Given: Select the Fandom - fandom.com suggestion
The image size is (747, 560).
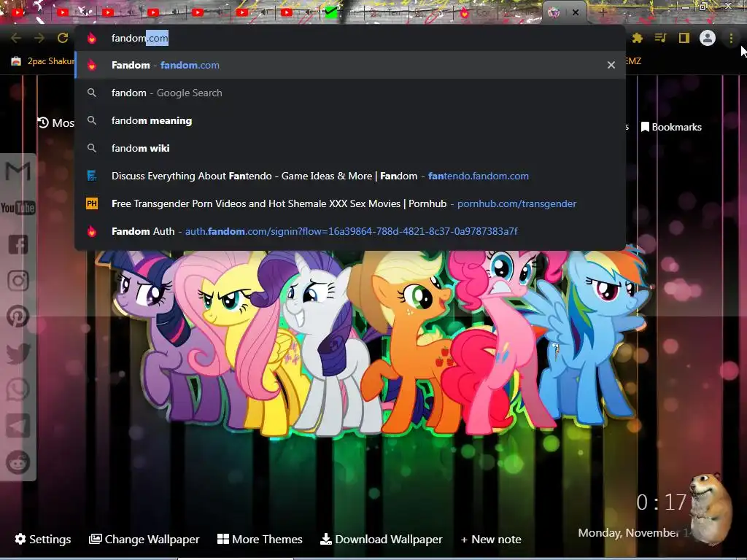Looking at the screenshot, I should point(350,65).
